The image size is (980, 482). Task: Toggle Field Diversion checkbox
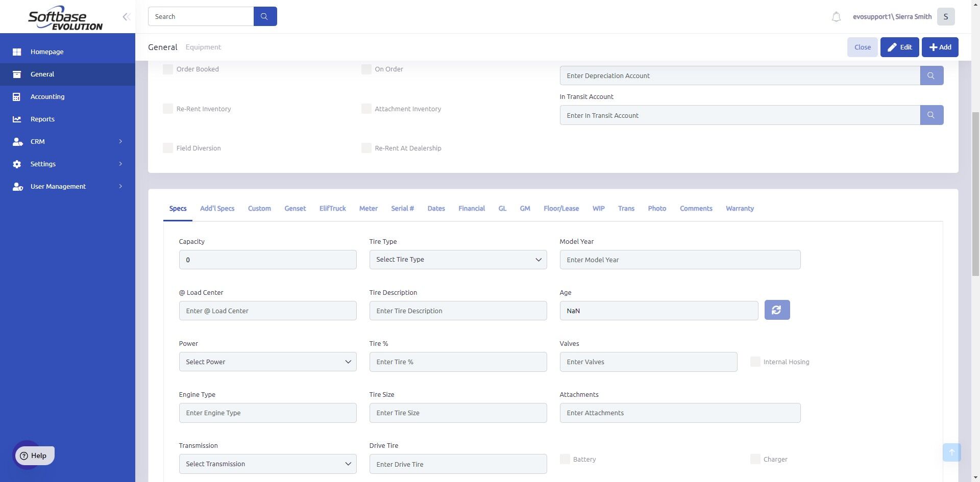click(167, 148)
